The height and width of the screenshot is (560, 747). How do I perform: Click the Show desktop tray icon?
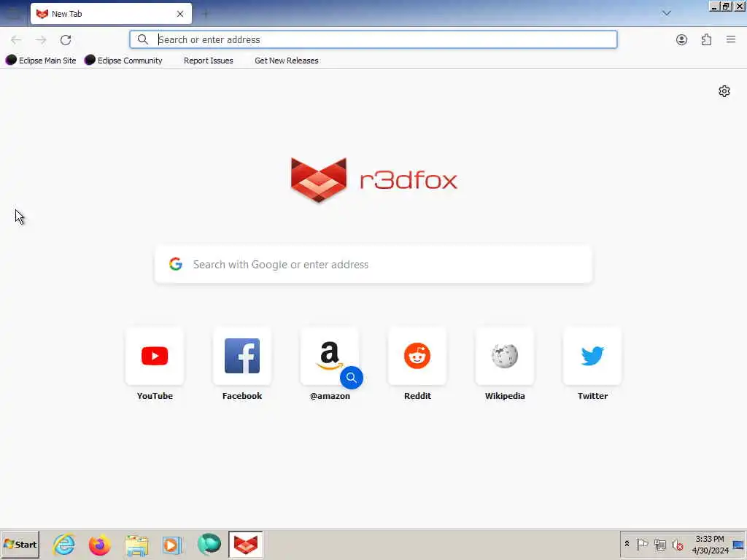(738, 544)
